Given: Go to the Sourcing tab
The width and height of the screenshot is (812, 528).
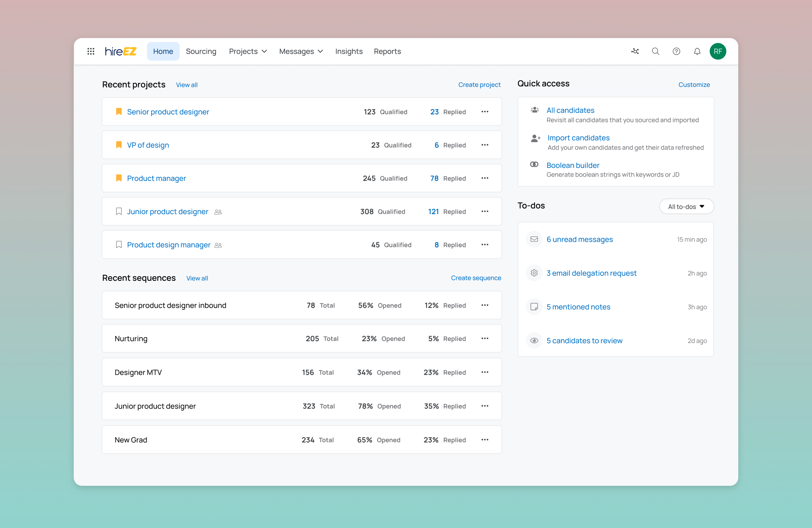Looking at the screenshot, I should pyautogui.click(x=201, y=51).
